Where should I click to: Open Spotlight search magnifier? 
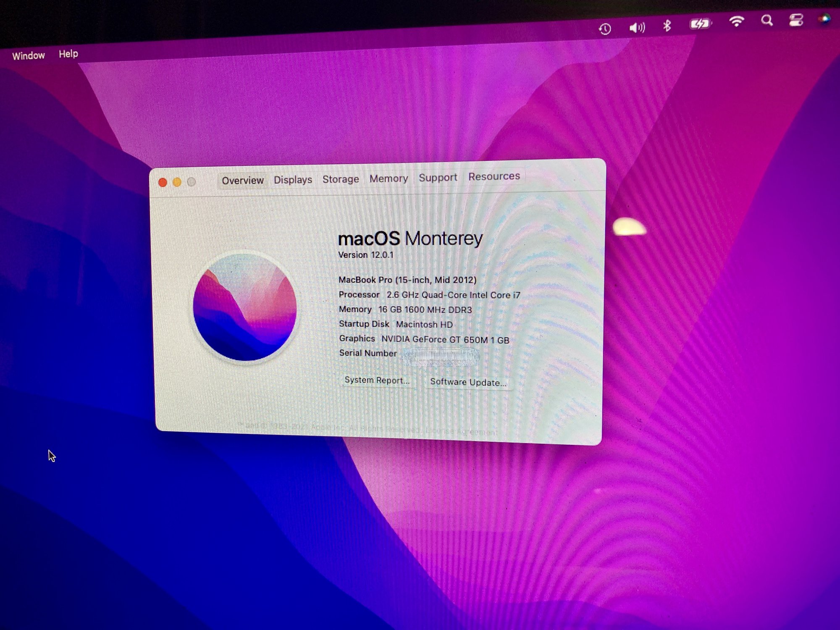[x=767, y=20]
